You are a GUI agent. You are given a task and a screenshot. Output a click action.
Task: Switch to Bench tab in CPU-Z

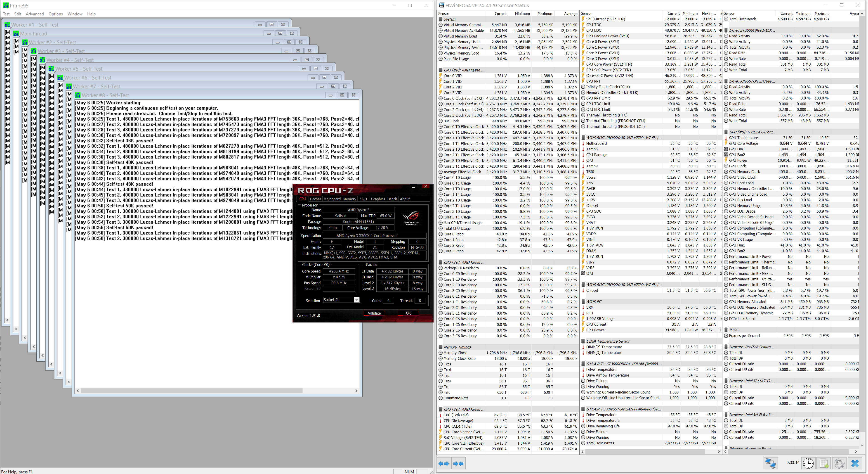(392, 199)
